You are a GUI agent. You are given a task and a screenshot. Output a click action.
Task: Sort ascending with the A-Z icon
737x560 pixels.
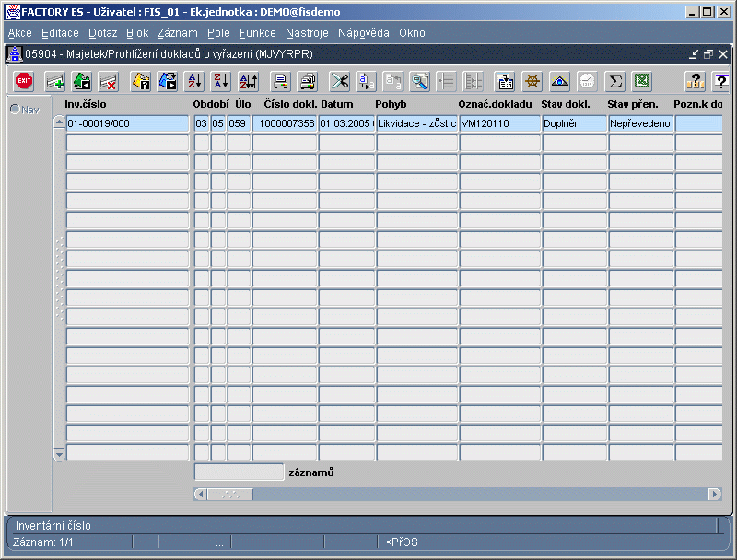[194, 81]
